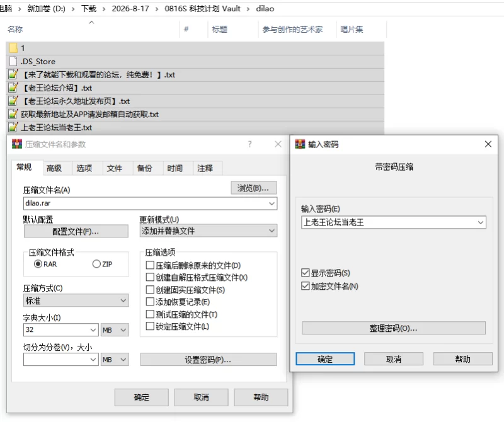Screen dimensions: 504x422
Task: Click WinRAR icon in 压缩文件名和参数 title bar
Action: 17,144
